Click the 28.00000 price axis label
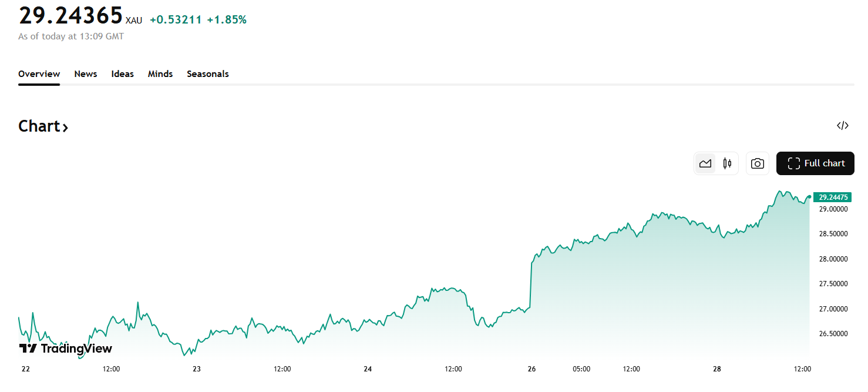This screenshot has height=392, width=868. 833,259
